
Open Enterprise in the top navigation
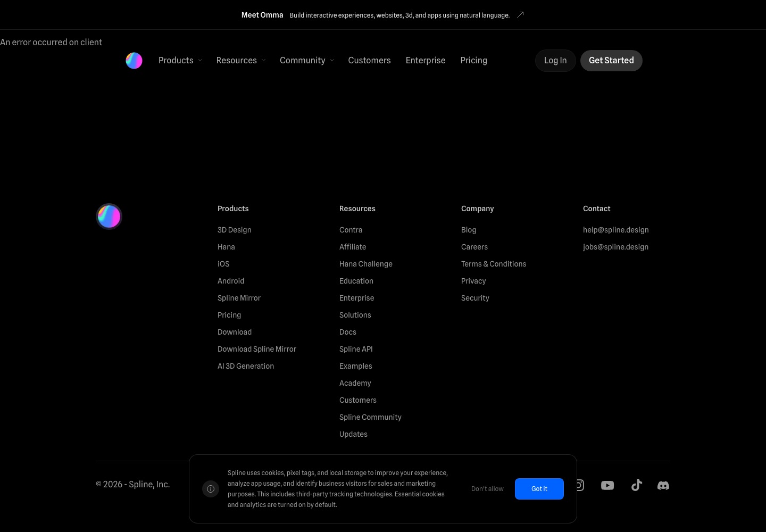coord(426,61)
